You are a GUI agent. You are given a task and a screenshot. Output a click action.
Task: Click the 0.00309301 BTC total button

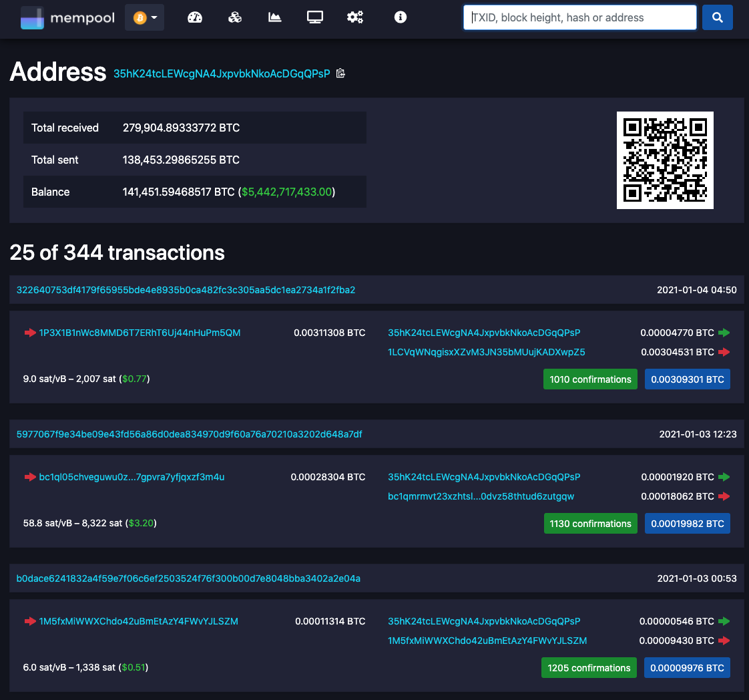click(x=687, y=379)
